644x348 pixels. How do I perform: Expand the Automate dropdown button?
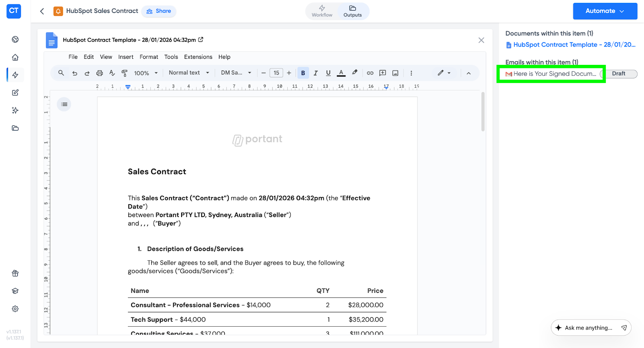coord(605,11)
